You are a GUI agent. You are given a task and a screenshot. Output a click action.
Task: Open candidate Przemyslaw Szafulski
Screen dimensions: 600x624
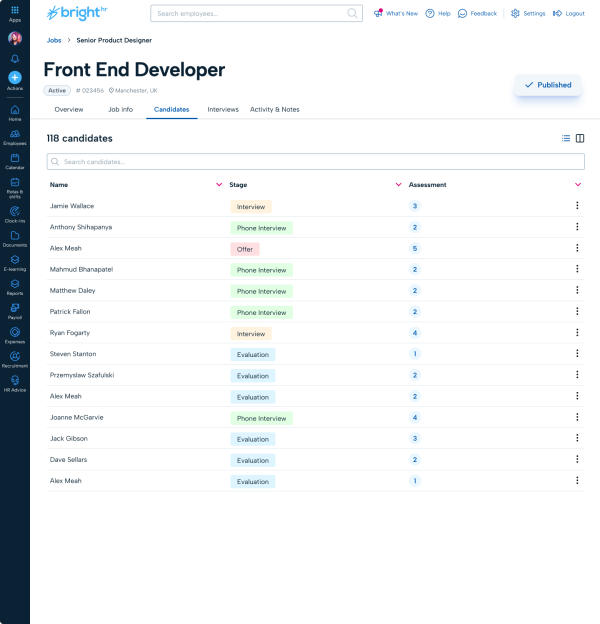pos(82,375)
